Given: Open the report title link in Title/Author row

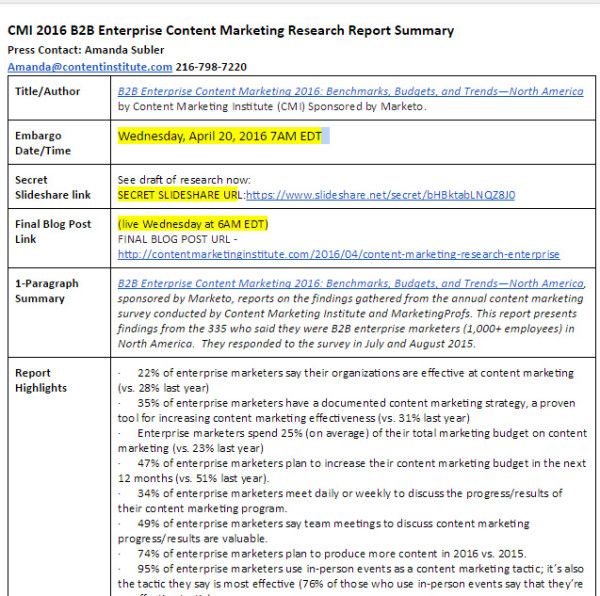Looking at the screenshot, I should pyautogui.click(x=351, y=91).
